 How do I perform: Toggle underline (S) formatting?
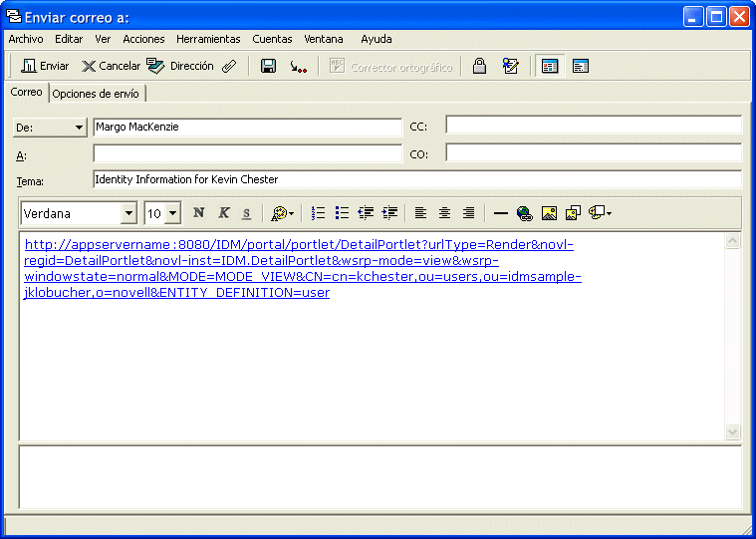(x=246, y=212)
